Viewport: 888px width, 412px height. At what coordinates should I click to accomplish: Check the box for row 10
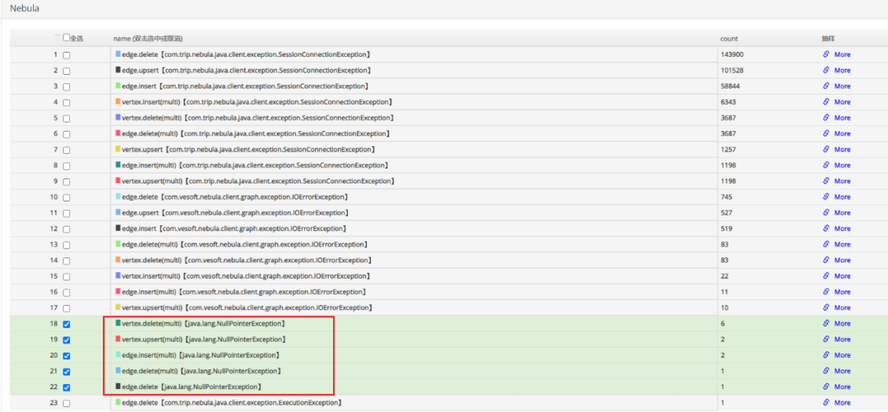point(66,198)
